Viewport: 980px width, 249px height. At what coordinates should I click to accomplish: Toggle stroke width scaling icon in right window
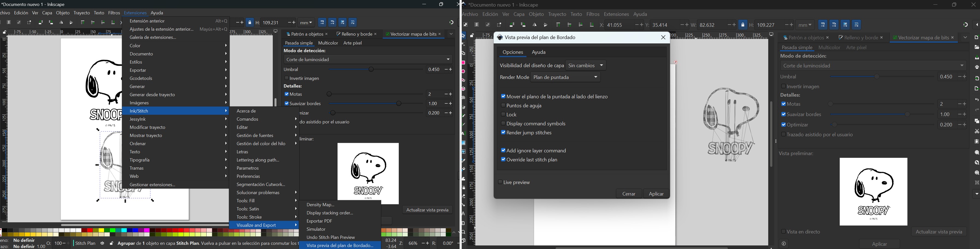pyautogui.click(x=823, y=25)
